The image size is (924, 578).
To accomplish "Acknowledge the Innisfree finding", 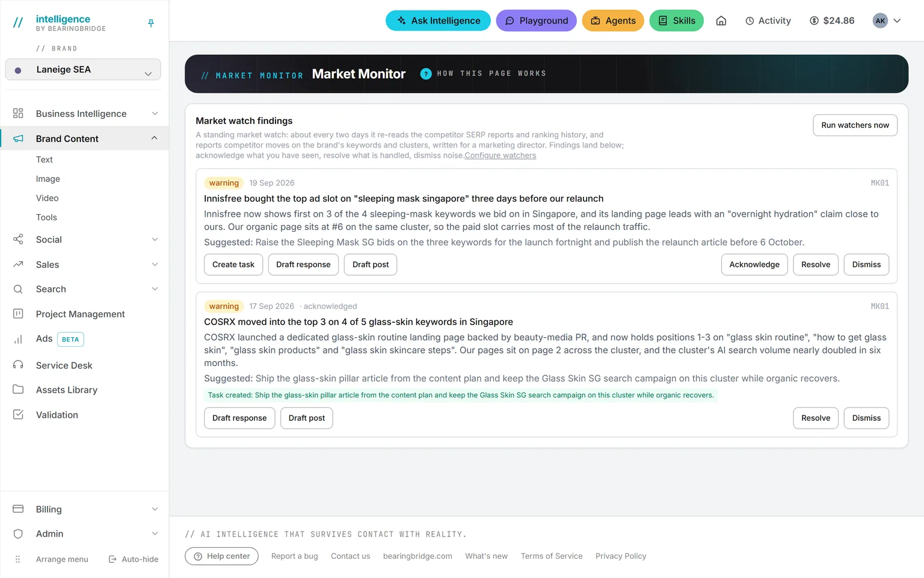I will (x=754, y=264).
